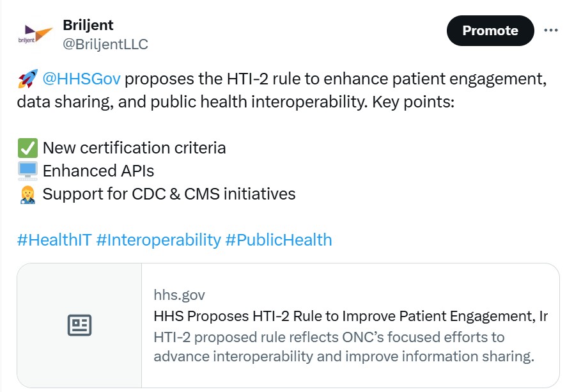Open the hhs.gov domain label
Screen dimensions: 574x392
point(180,295)
